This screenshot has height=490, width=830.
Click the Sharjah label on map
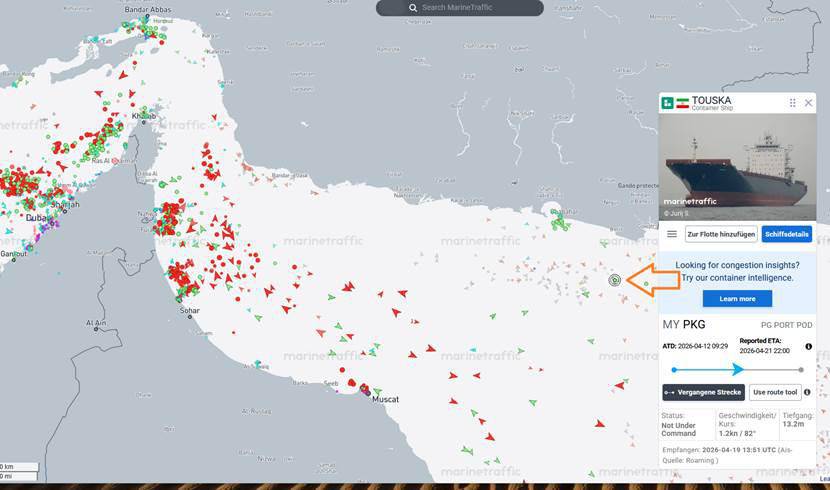coord(65,204)
